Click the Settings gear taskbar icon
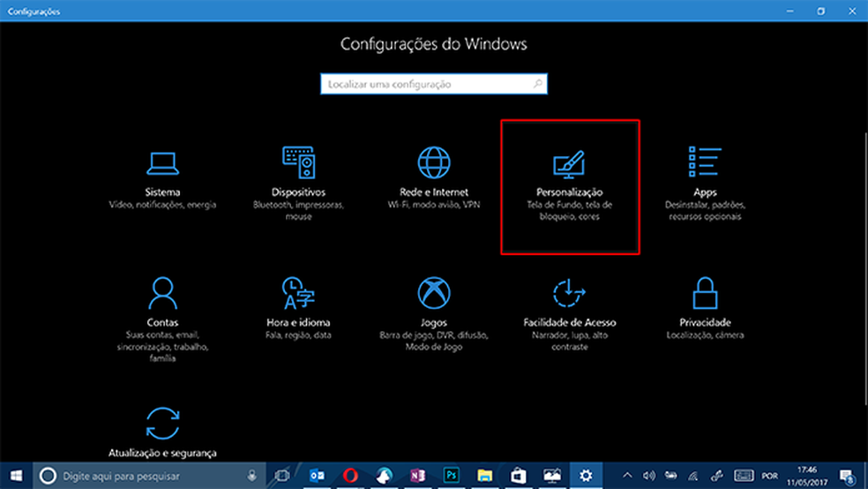This screenshot has width=868, height=489. (x=586, y=476)
